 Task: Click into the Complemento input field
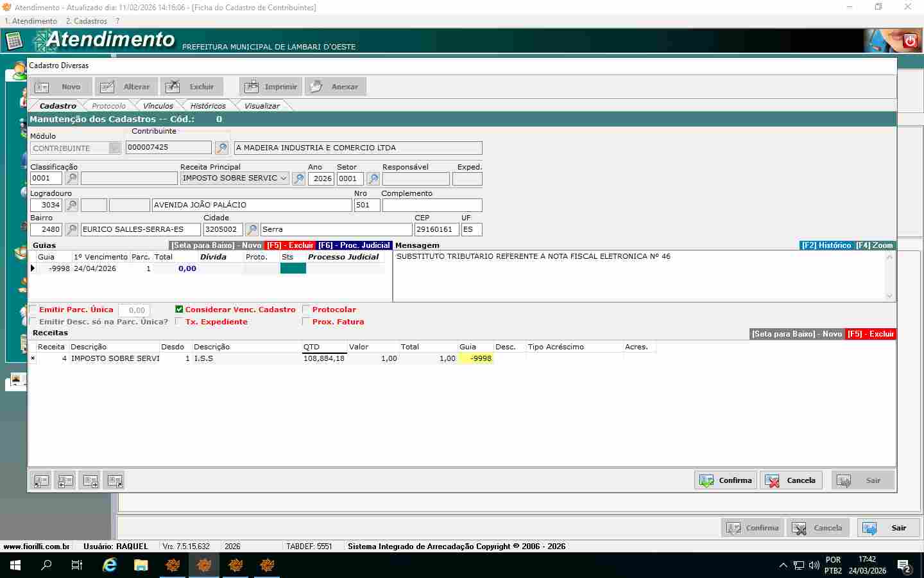tap(432, 206)
